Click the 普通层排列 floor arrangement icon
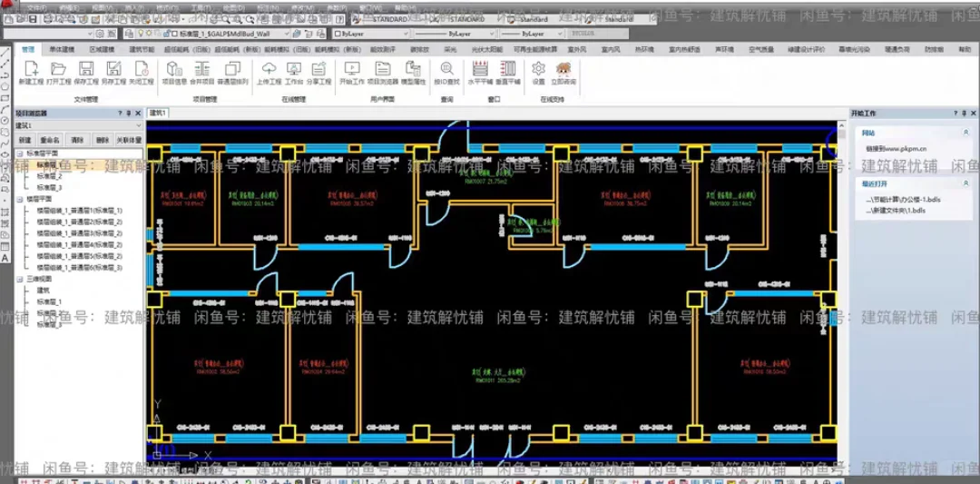980x484 pixels. (233, 73)
